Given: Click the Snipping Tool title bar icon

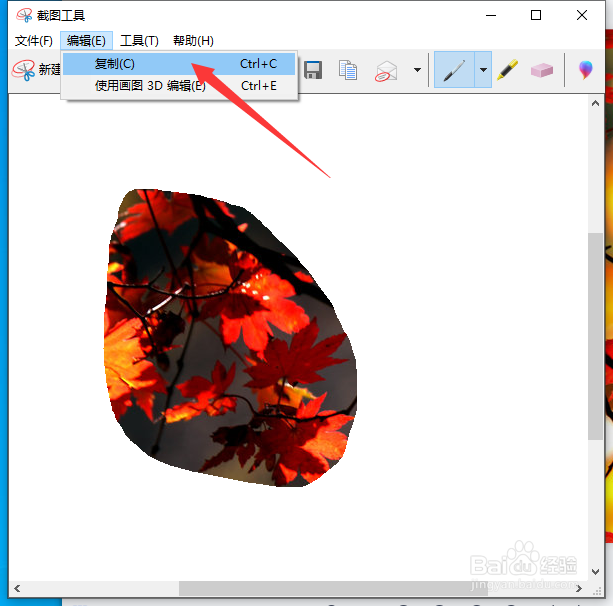Looking at the screenshot, I should [24, 15].
